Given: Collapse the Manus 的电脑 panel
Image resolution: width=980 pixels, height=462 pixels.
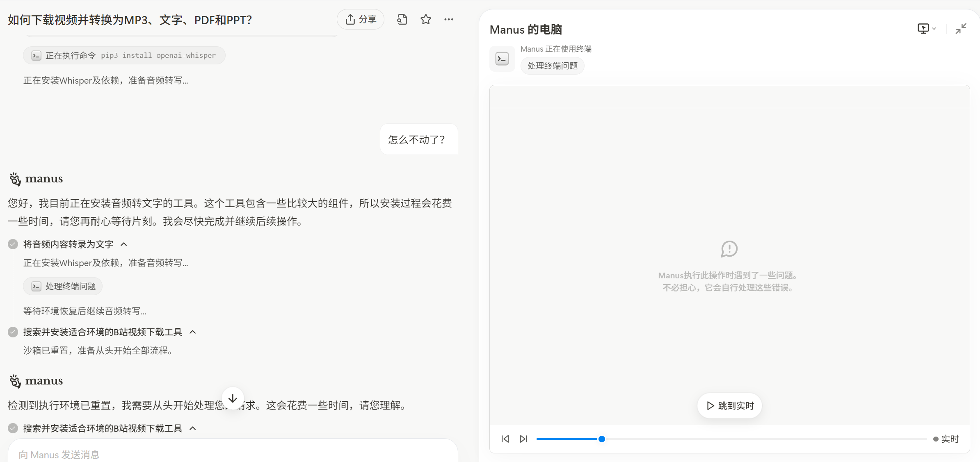Looking at the screenshot, I should [962, 28].
